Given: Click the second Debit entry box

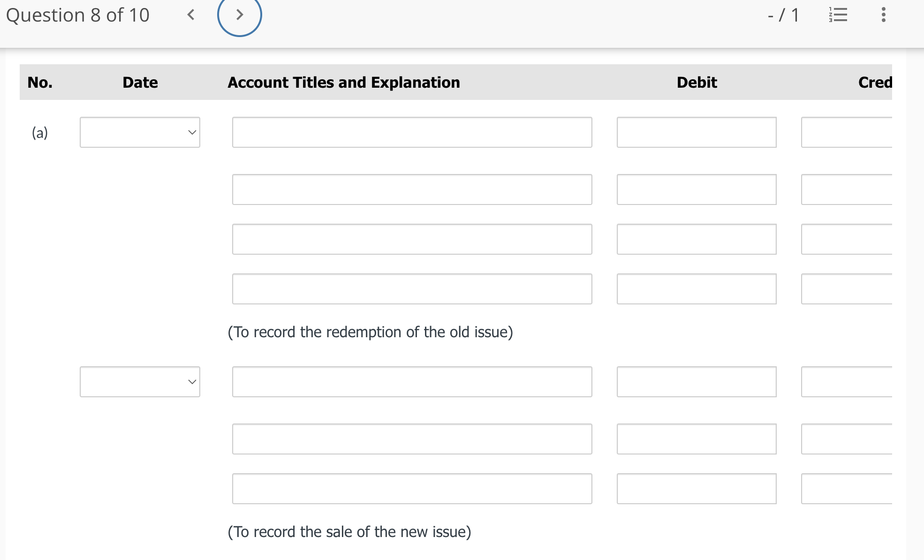Looking at the screenshot, I should [696, 189].
